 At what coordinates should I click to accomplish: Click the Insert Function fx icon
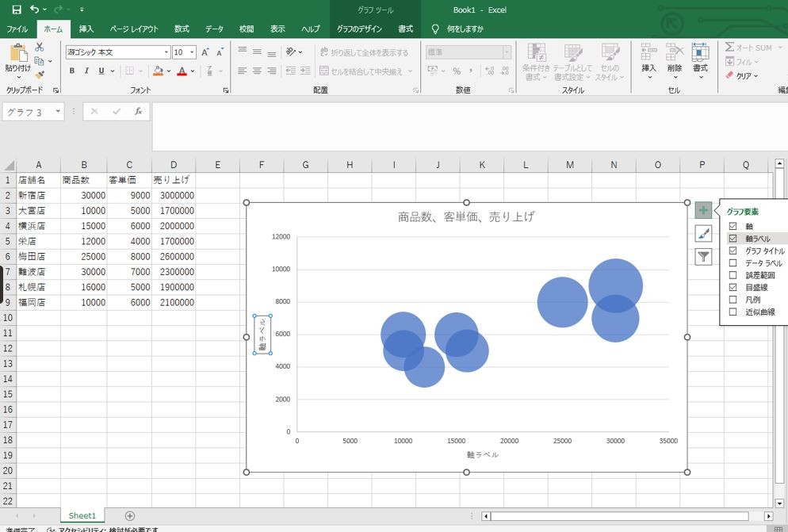[138, 111]
